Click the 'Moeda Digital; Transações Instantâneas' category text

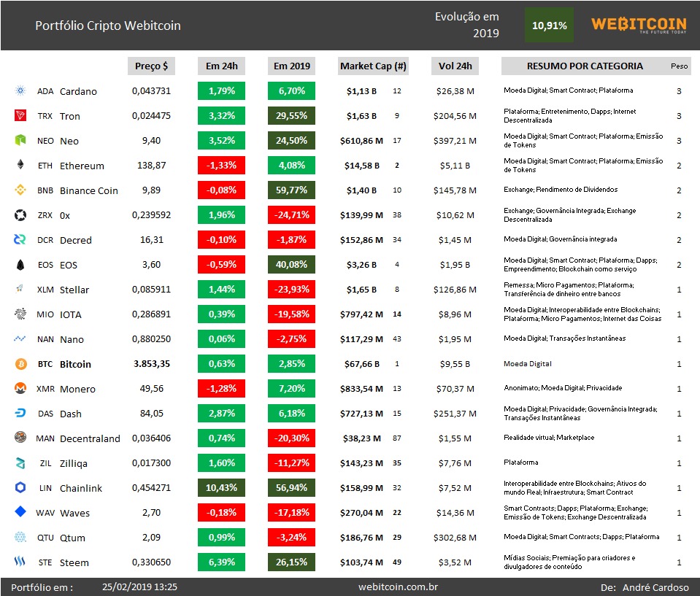pos(565,338)
